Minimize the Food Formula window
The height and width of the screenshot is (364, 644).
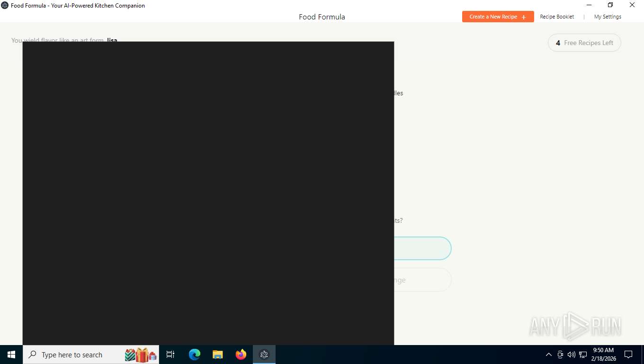pos(589,5)
